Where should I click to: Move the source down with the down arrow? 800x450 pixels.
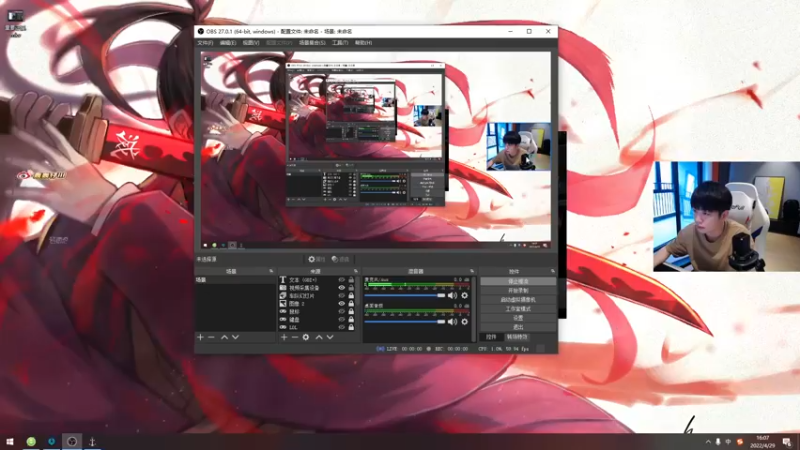point(330,337)
